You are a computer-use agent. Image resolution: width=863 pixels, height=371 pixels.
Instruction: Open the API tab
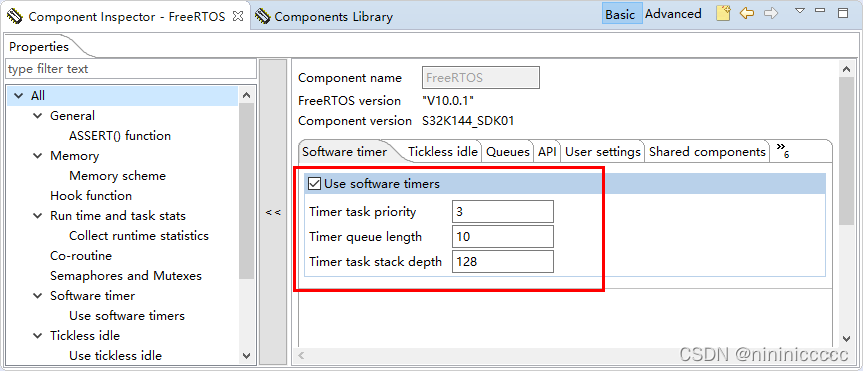point(547,151)
